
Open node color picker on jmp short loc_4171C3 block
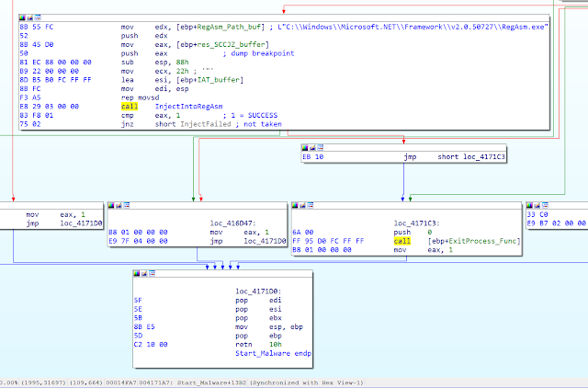[x=305, y=148]
